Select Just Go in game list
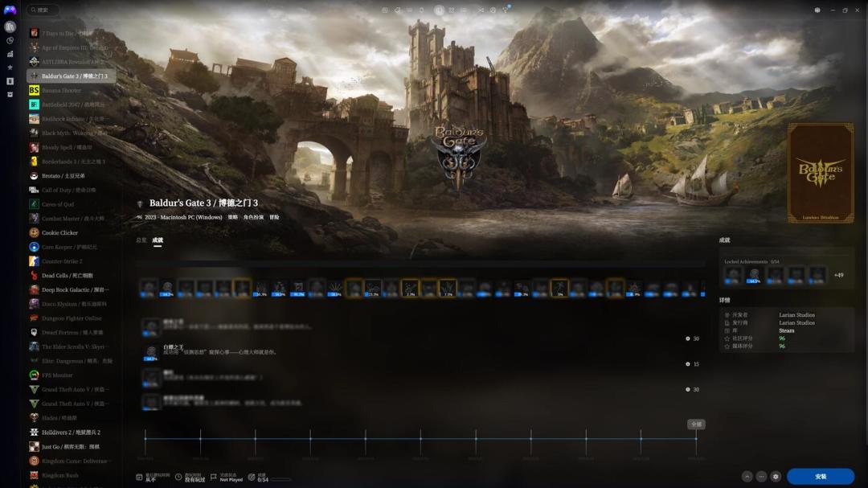 (x=72, y=446)
